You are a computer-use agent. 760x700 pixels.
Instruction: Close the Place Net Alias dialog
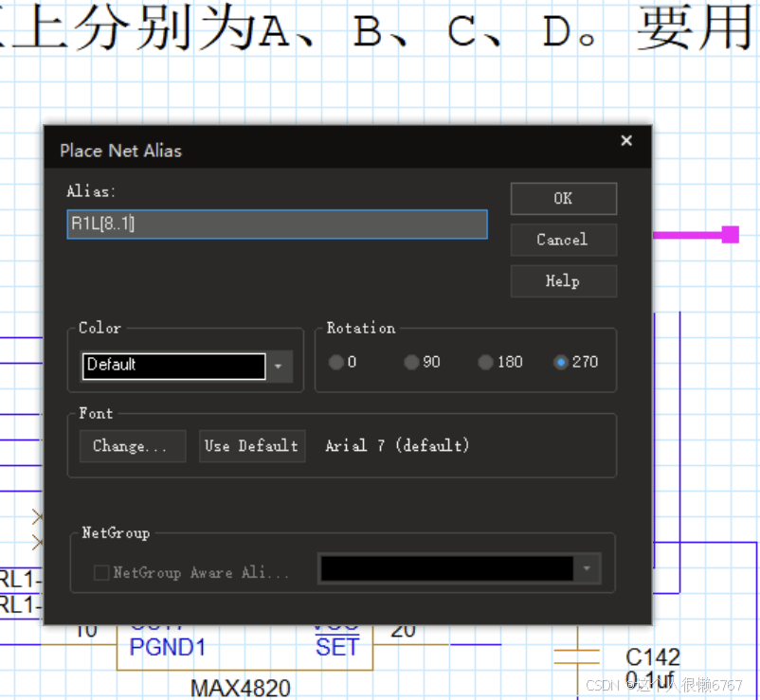(x=626, y=140)
